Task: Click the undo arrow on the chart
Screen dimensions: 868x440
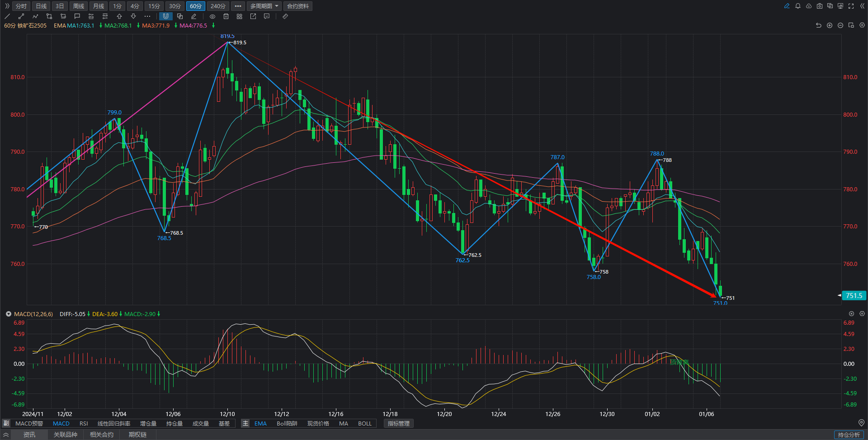Action: (819, 25)
